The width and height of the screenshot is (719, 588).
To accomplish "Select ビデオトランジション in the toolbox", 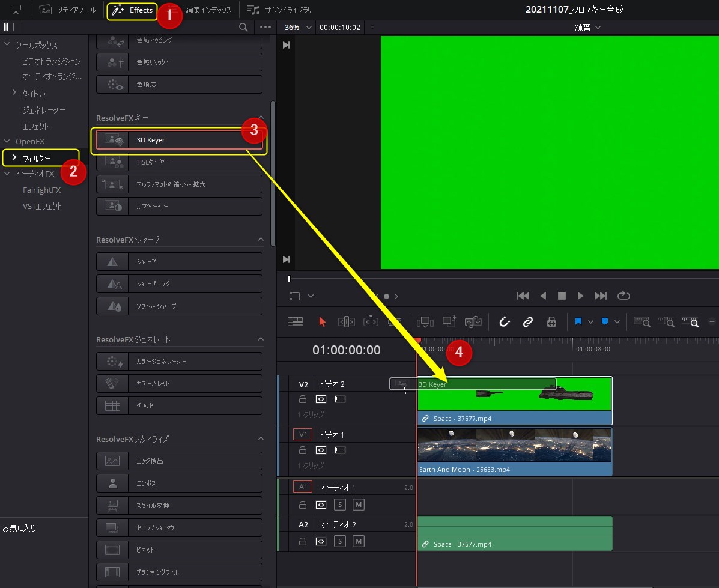I will (x=52, y=61).
